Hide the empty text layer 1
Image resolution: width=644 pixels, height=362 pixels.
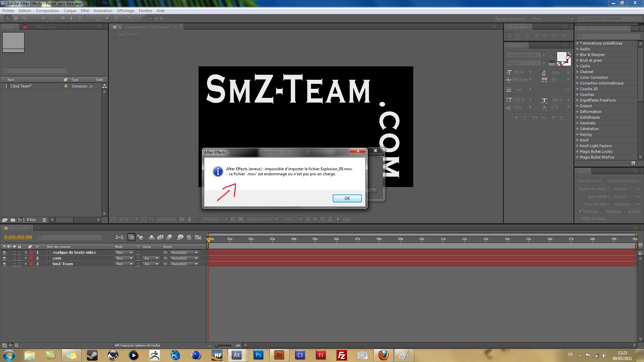click(4, 252)
